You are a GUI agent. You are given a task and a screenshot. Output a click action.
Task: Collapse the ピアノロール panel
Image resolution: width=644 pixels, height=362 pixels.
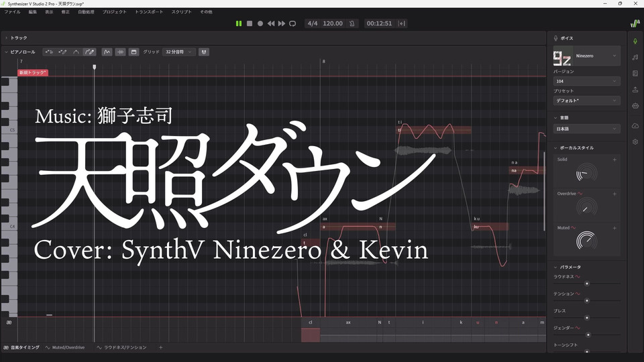pos(7,52)
